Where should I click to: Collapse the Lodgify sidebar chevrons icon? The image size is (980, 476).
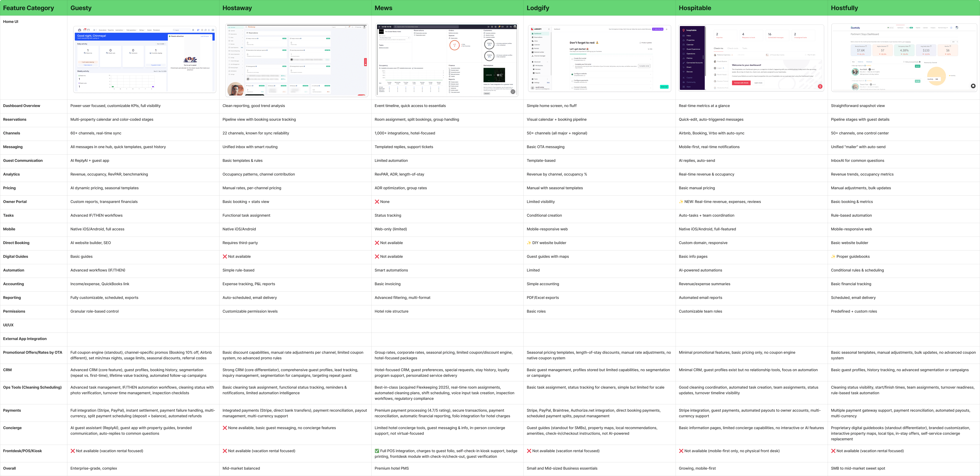coord(549,29)
